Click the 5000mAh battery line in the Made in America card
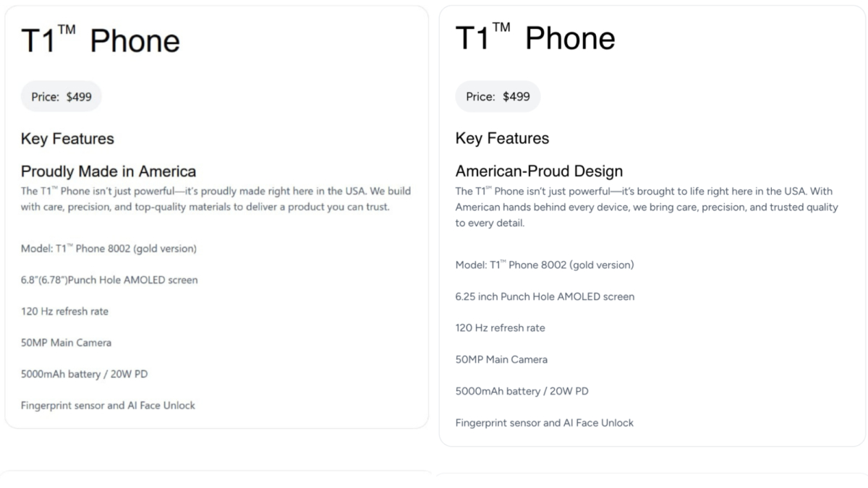 [x=85, y=374]
